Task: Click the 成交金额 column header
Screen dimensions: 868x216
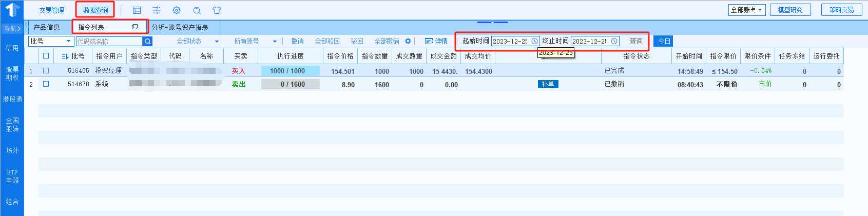Action: (443, 56)
